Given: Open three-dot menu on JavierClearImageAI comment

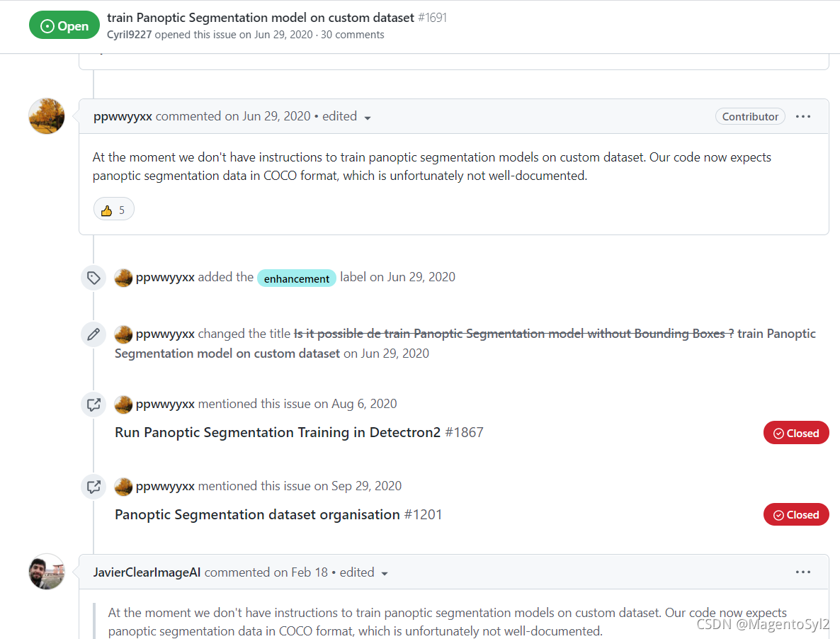Looking at the screenshot, I should [x=803, y=572].
